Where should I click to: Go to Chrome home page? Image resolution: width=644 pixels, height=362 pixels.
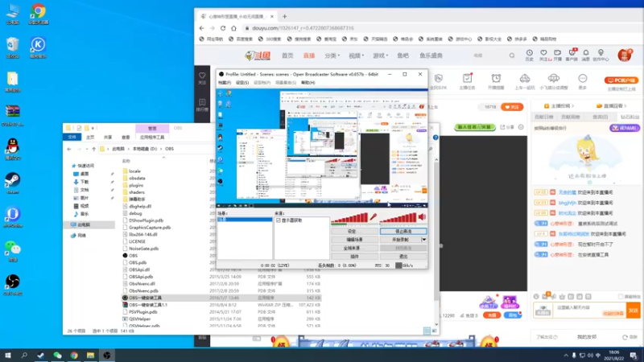coord(233,28)
